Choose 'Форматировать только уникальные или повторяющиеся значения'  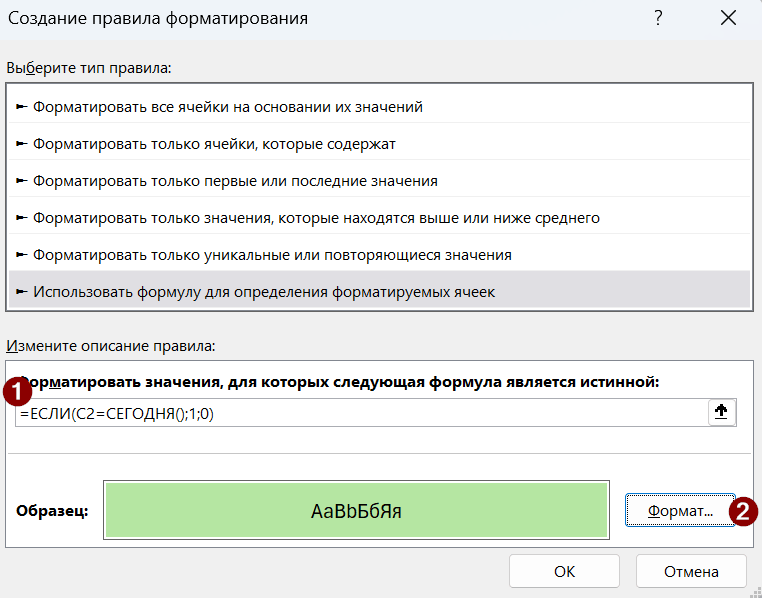click(379, 255)
